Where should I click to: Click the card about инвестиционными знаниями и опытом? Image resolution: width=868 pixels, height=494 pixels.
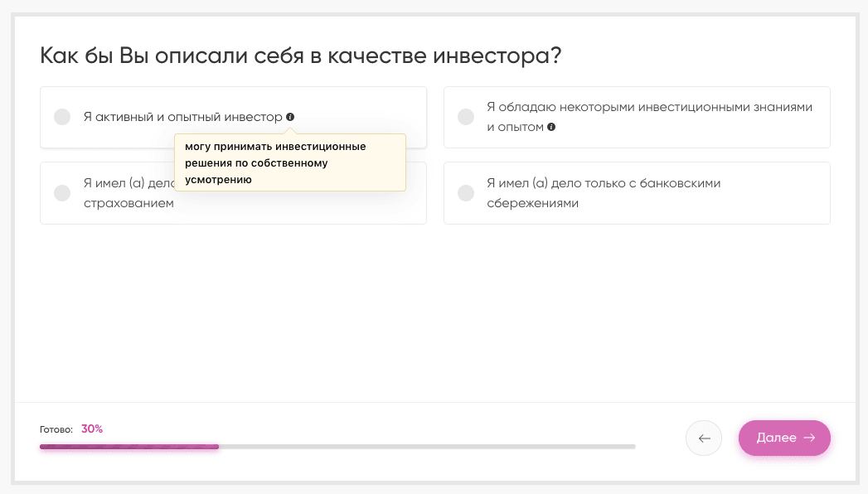click(637, 117)
